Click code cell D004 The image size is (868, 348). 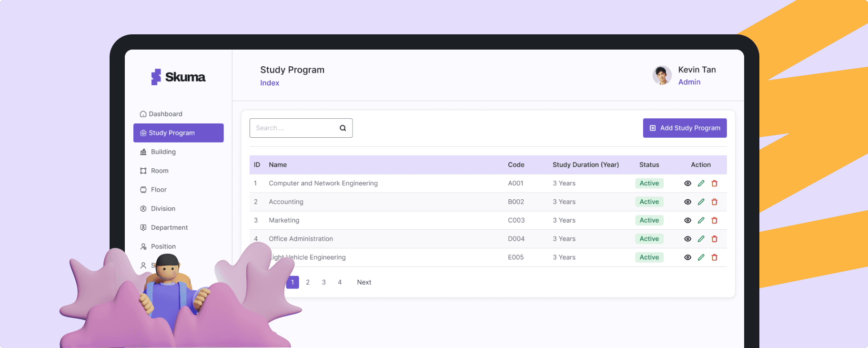(516, 239)
